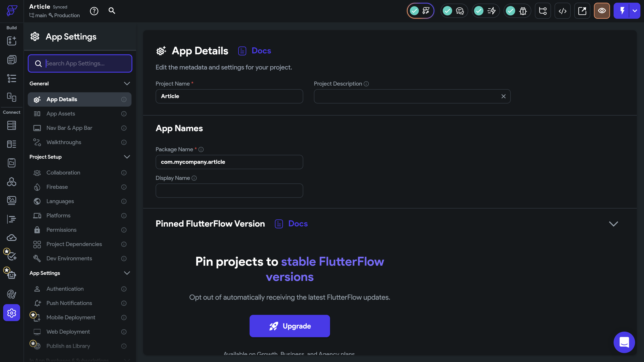Image resolution: width=644 pixels, height=362 pixels.
Task: Clear the Project Description field
Action: [503, 97]
